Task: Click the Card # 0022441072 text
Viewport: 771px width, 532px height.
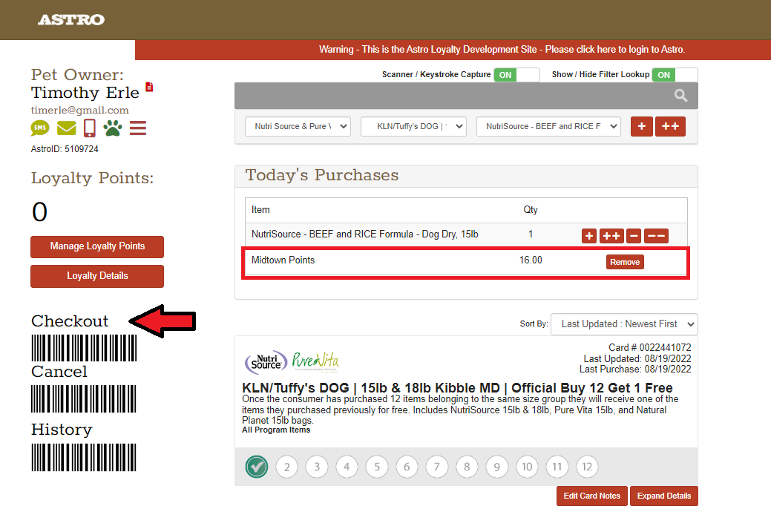Action: point(649,348)
